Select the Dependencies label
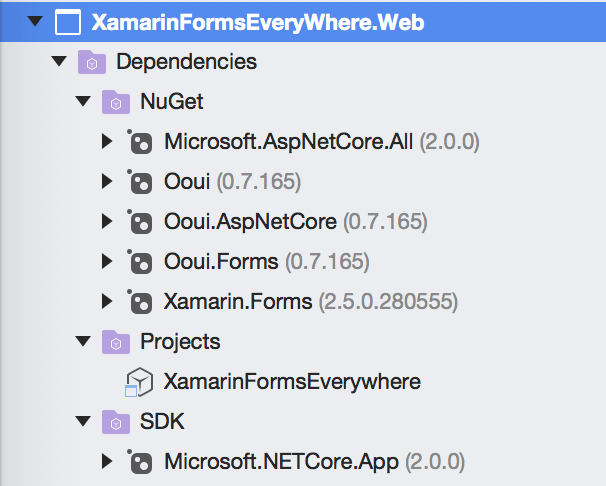The image size is (606, 486). (x=187, y=62)
